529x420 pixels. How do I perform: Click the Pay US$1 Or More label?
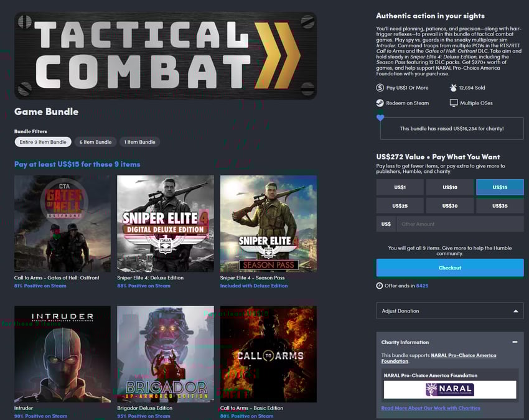coord(407,88)
